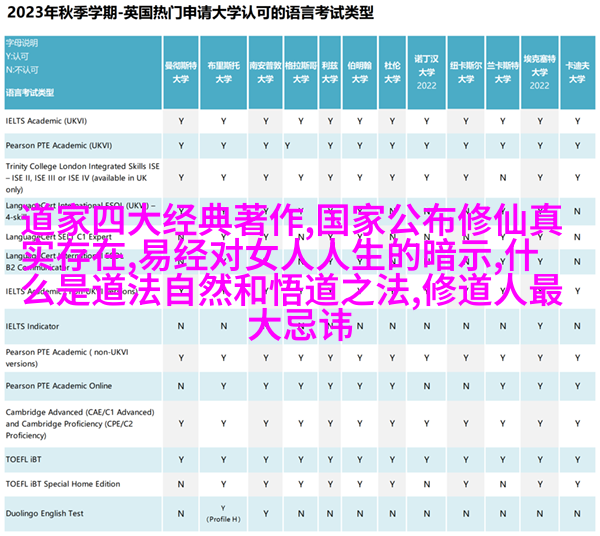Select the 杜伦大学 column header

(392, 72)
